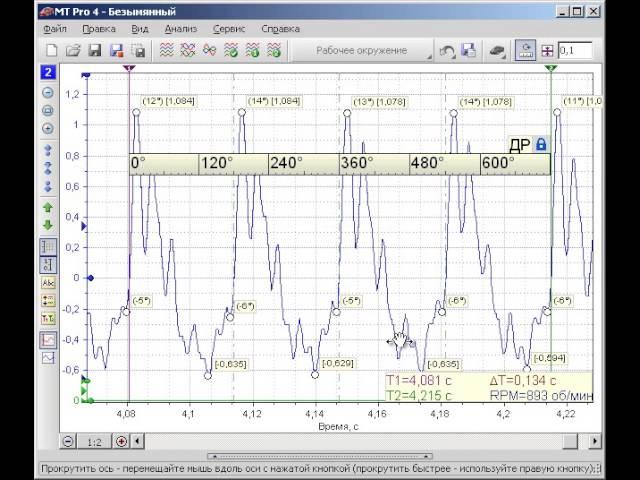The height and width of the screenshot is (480, 640).
Task: Click the save selection disk icon
Action: 138,51
